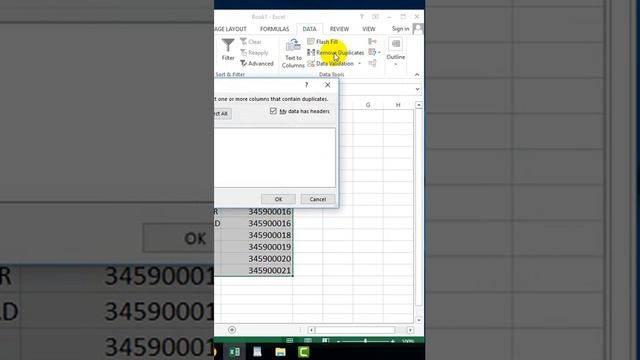Select cell with 345900021
The image size is (640, 360).
257,270
